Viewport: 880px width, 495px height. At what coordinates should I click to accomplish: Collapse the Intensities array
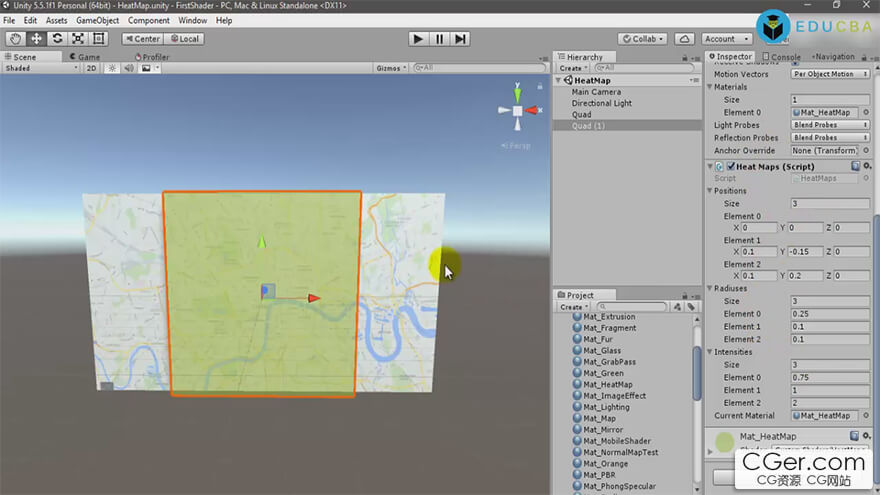tap(709, 352)
